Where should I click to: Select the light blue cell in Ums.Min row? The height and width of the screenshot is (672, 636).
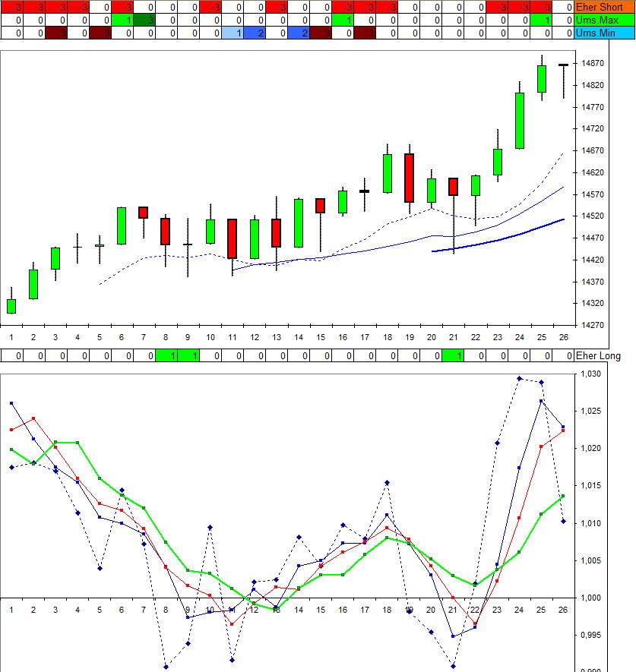233,33
